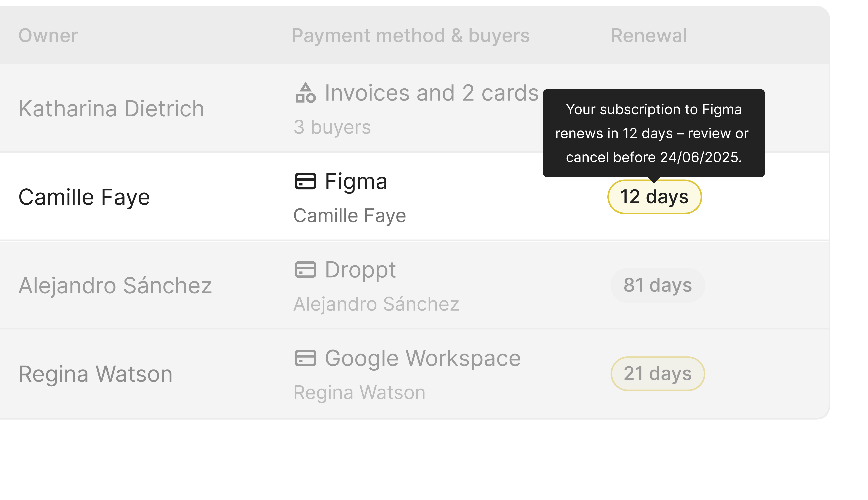Click the 12 days renewal badge

tap(654, 197)
